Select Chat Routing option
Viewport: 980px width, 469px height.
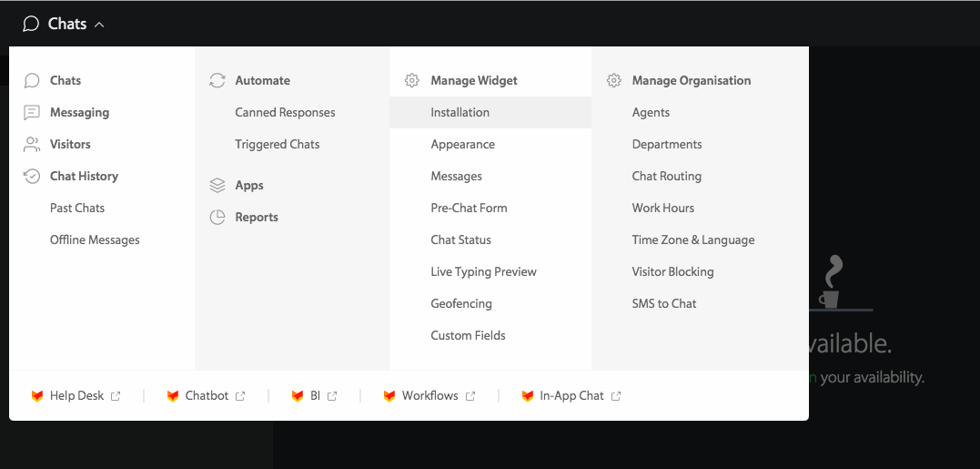666,177
